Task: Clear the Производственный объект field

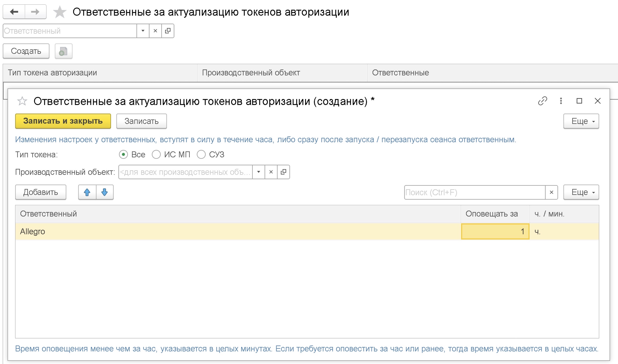Action: (271, 172)
